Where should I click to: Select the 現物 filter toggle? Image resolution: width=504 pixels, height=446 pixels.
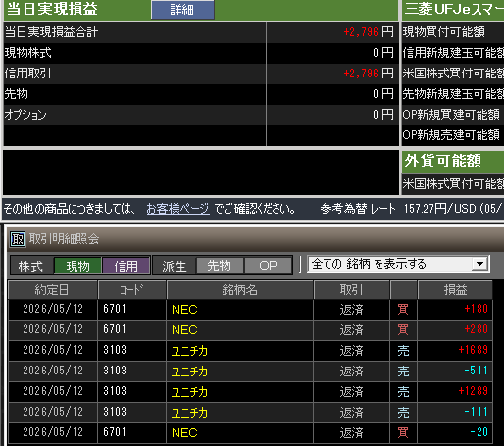coord(77,266)
